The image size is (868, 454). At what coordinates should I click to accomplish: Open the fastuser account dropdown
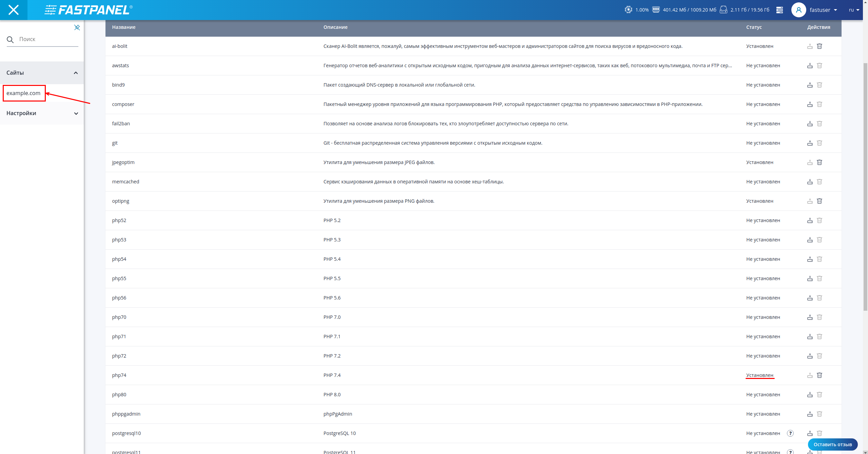(823, 10)
